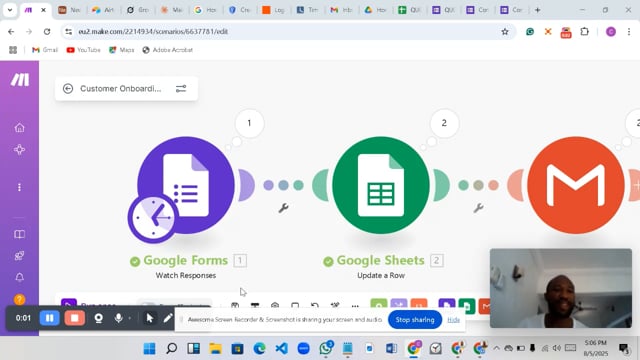Click the Update a Row caption
The image size is (640, 360).
(381, 276)
